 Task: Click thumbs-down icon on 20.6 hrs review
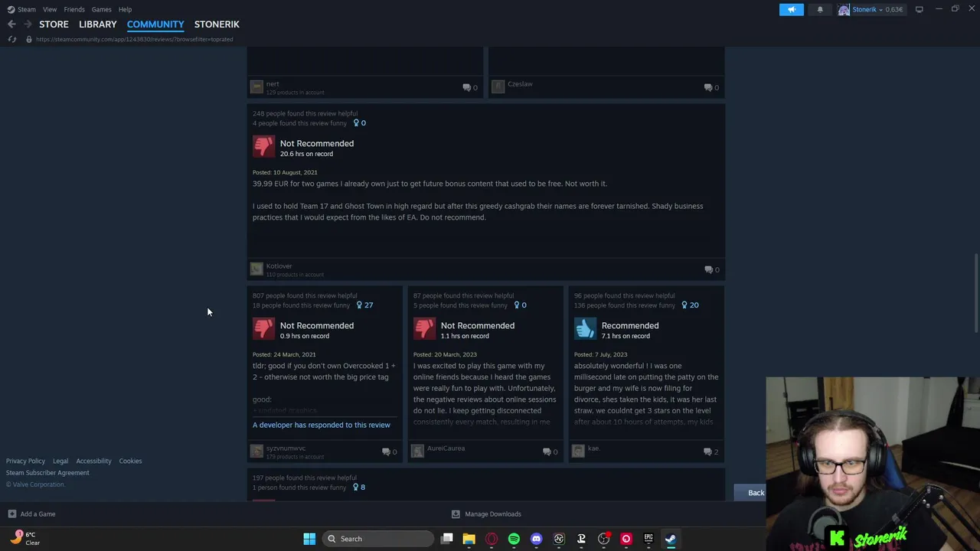(x=263, y=147)
